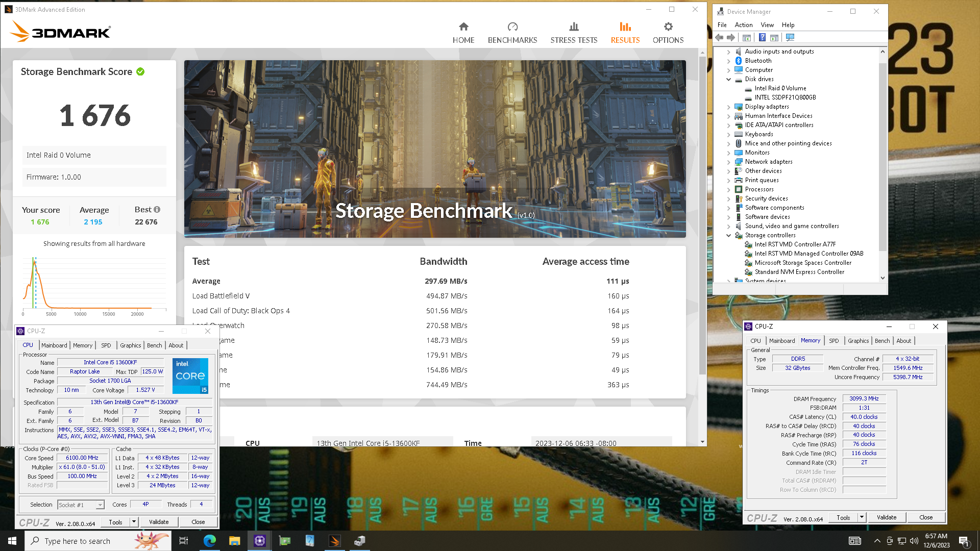
Task: Show/hide action pane in Device Manager
Action: (774, 38)
